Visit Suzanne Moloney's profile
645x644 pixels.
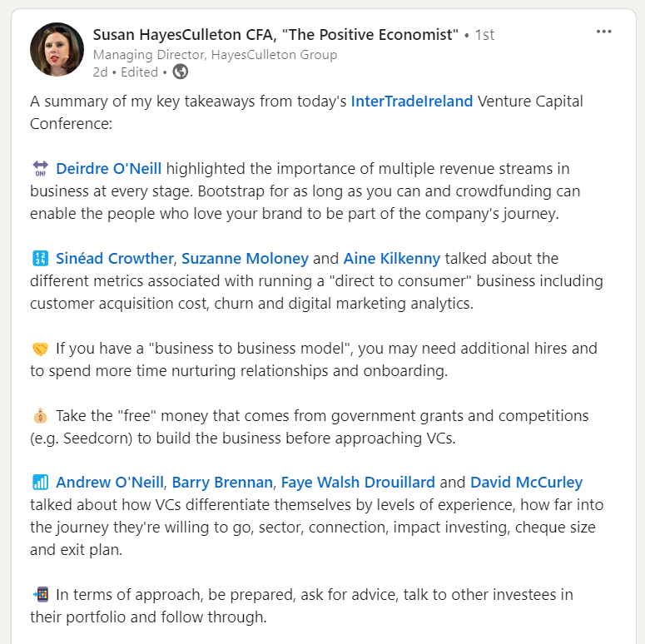click(245, 258)
